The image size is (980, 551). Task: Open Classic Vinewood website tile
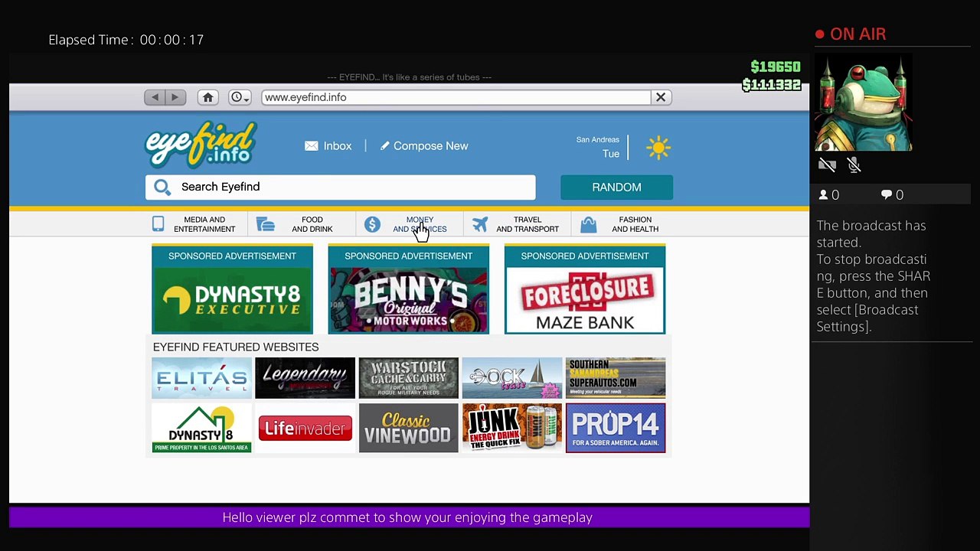(408, 429)
